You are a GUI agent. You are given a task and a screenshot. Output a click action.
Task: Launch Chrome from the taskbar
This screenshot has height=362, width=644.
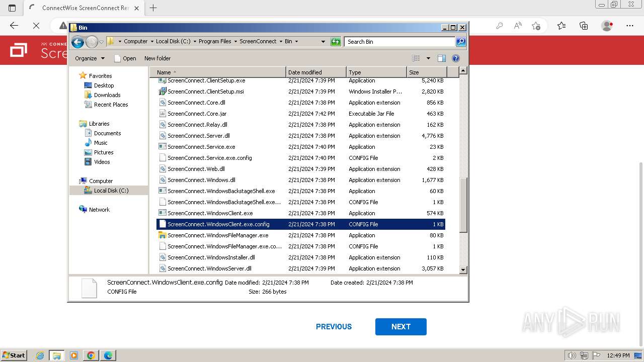pos(91,355)
